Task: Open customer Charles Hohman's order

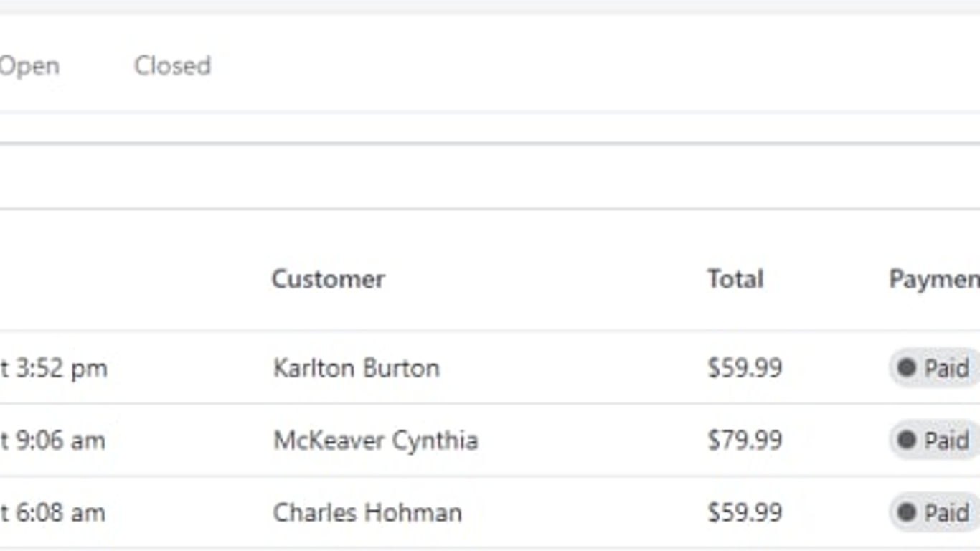Action: (367, 513)
